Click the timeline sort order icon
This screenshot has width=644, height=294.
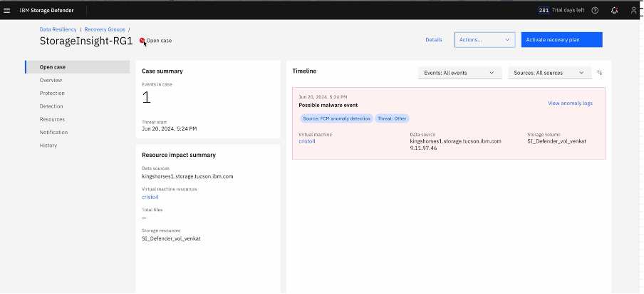[x=599, y=73]
